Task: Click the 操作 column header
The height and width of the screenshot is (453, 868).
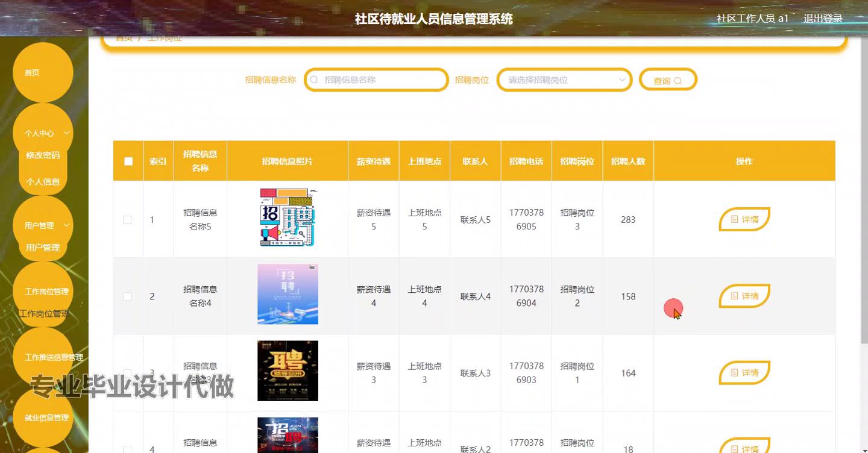Action: point(744,161)
